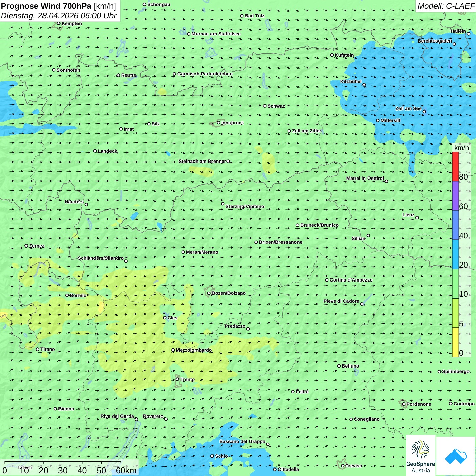Click the Bassano del Grappa label
This screenshot has width=476, height=476.
(x=242, y=441)
